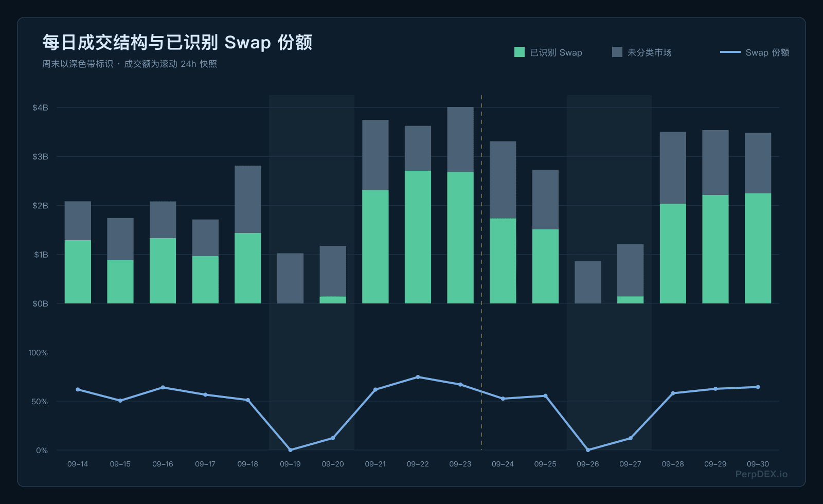
Task: Click the gray bar segment for 09-28
Action: tap(673, 168)
